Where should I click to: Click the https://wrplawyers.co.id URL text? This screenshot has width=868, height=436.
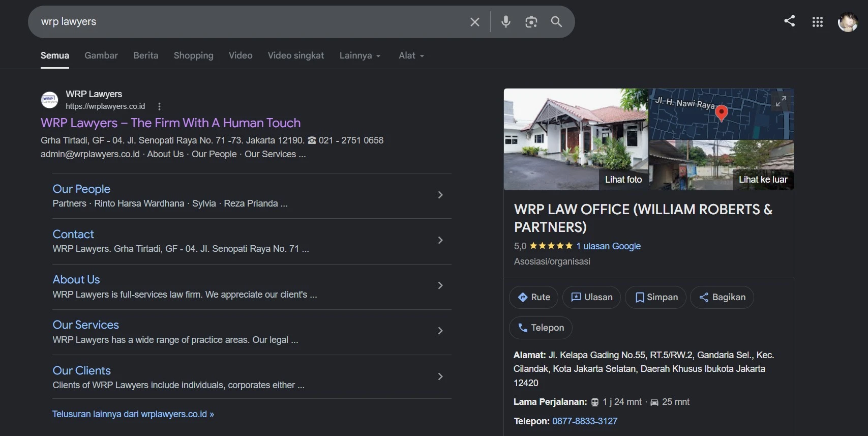[105, 106]
